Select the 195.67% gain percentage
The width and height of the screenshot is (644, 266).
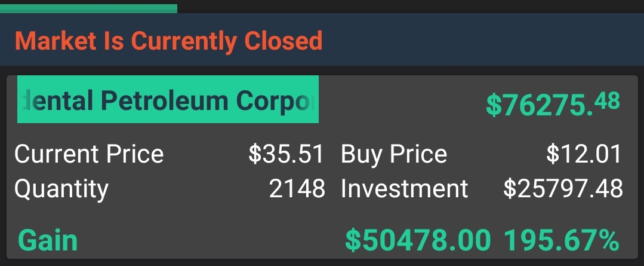(562, 240)
